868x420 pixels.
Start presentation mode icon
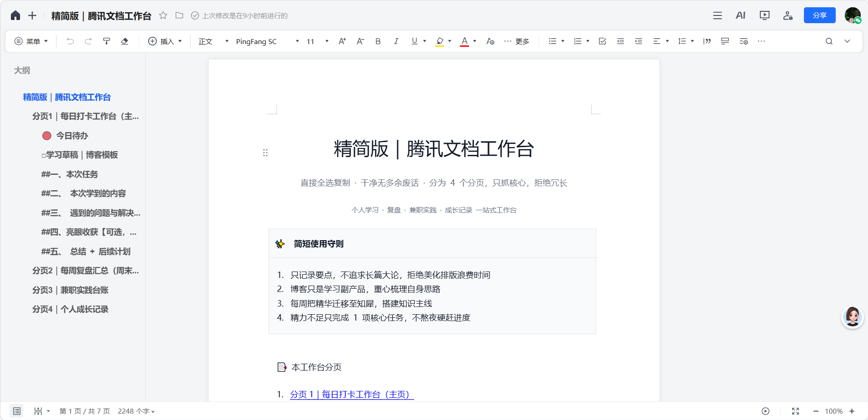point(765,15)
